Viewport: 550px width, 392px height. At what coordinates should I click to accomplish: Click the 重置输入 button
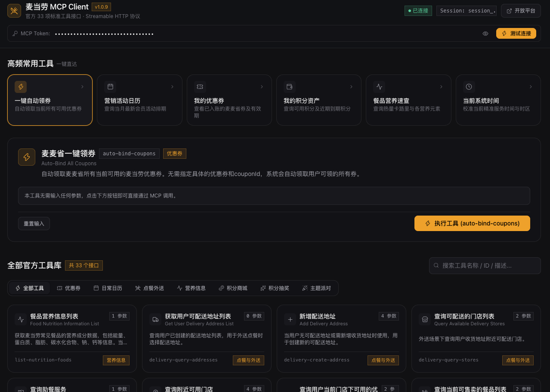(34, 224)
